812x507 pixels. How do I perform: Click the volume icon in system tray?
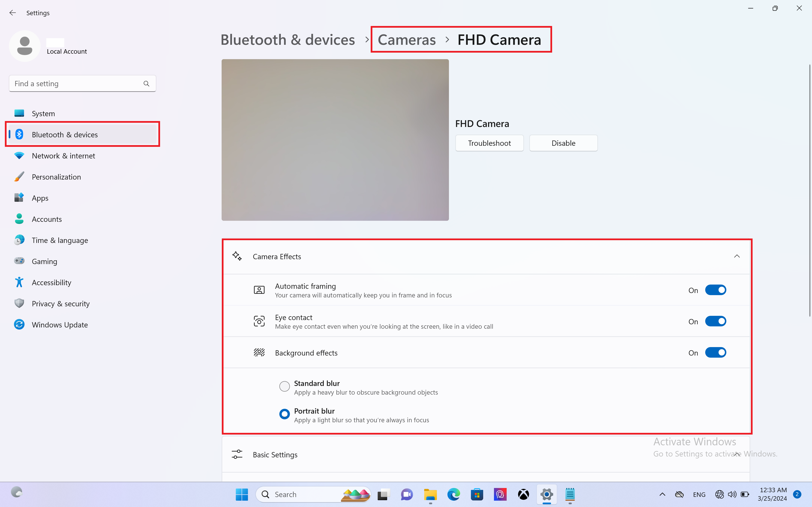pyautogui.click(x=732, y=494)
